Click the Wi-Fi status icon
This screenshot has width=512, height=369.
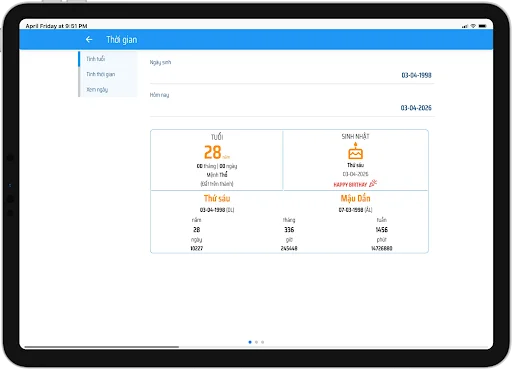[473, 26]
